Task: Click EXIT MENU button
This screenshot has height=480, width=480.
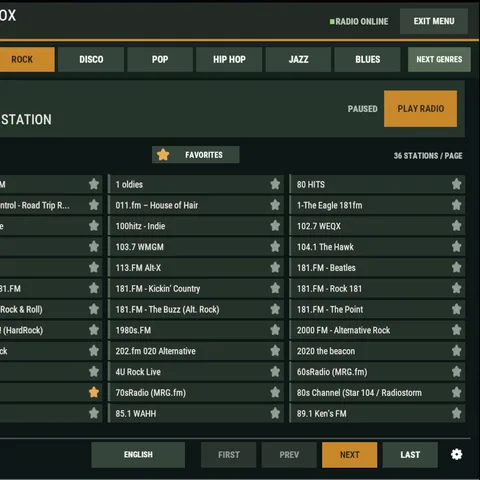Action: tap(434, 21)
